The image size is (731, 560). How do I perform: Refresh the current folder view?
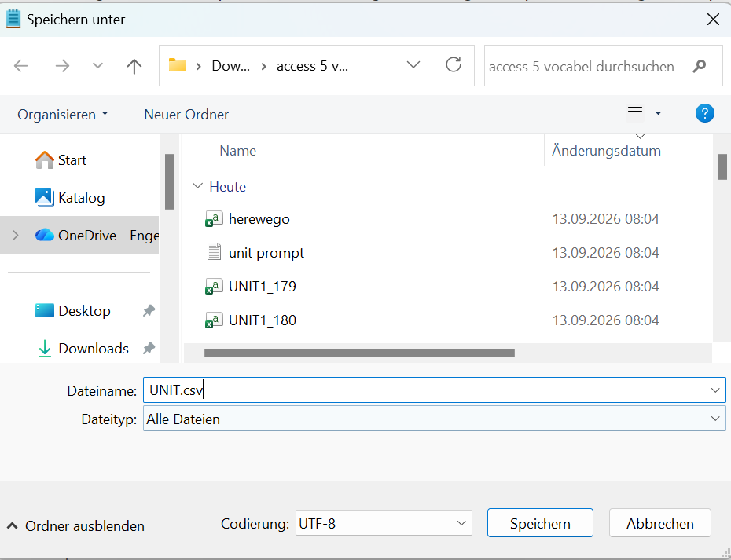(x=454, y=64)
